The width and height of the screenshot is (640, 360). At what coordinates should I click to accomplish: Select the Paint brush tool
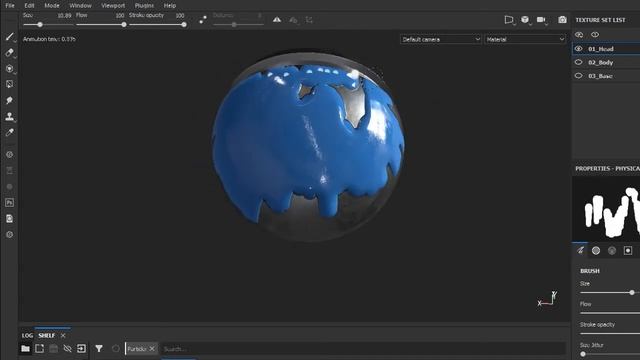(9, 37)
